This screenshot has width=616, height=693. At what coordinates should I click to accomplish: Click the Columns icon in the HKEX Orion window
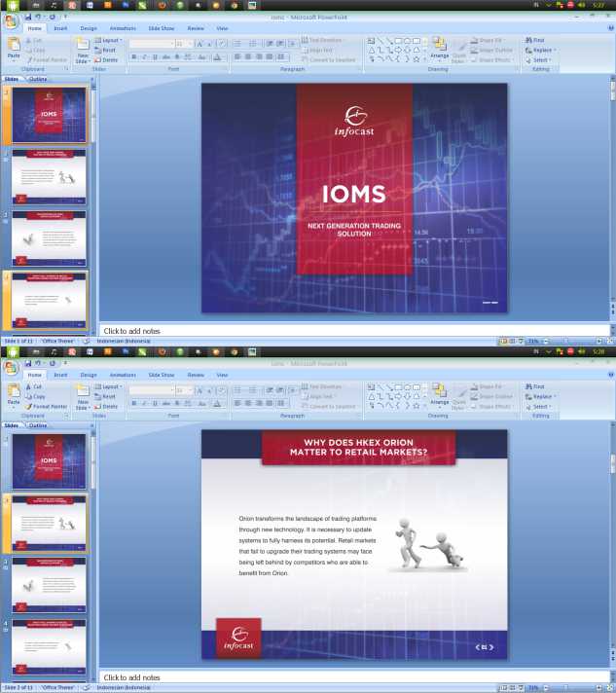pos(280,403)
